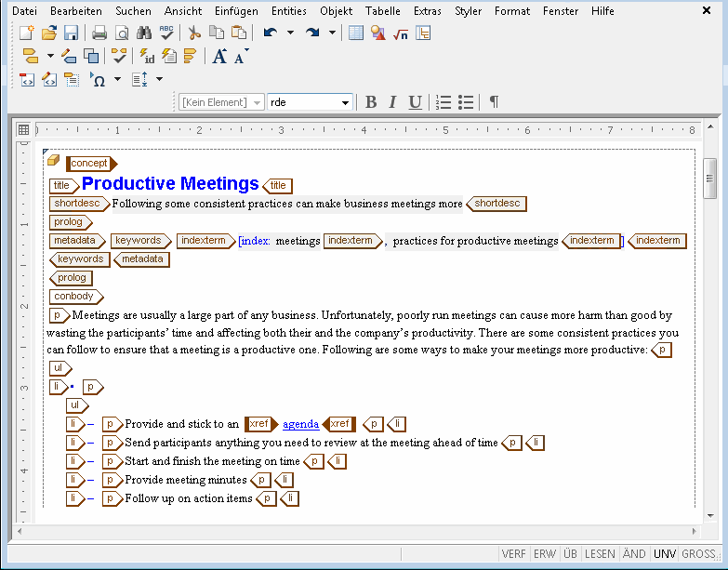
Task: Run the ABC spelling check
Action: pos(166,33)
